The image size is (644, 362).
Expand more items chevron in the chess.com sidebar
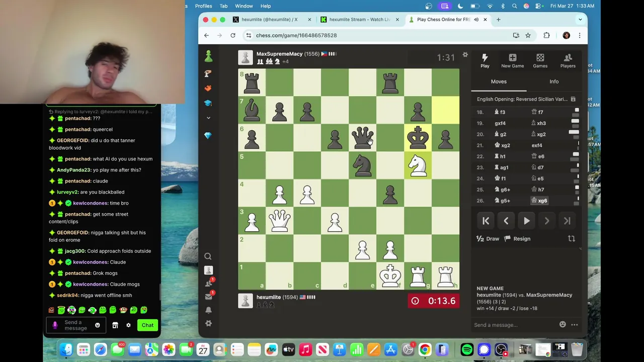[x=208, y=118]
